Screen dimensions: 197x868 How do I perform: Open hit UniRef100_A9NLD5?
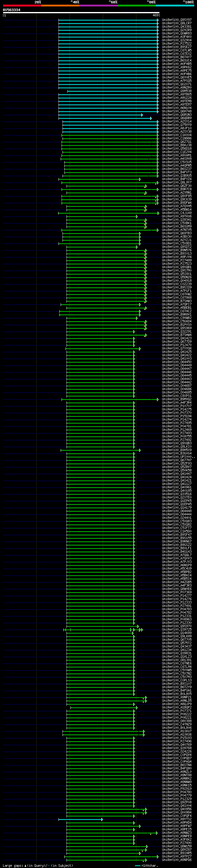point(177,700)
